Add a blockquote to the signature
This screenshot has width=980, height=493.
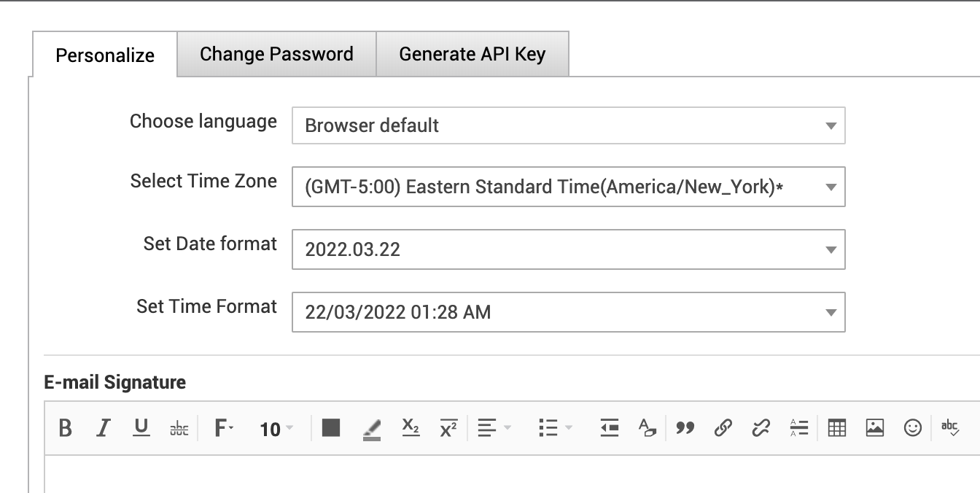tap(685, 428)
